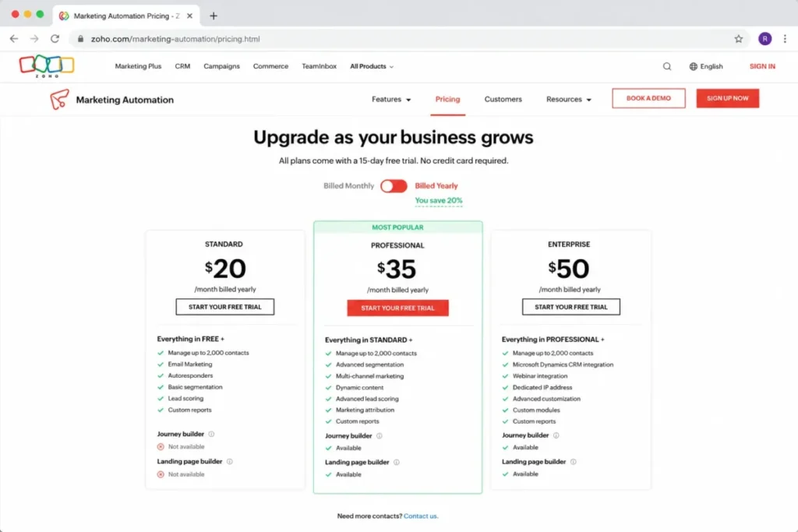Click the MOST POPULAR banner
Viewport: 798px width, 532px height.
[397, 227]
